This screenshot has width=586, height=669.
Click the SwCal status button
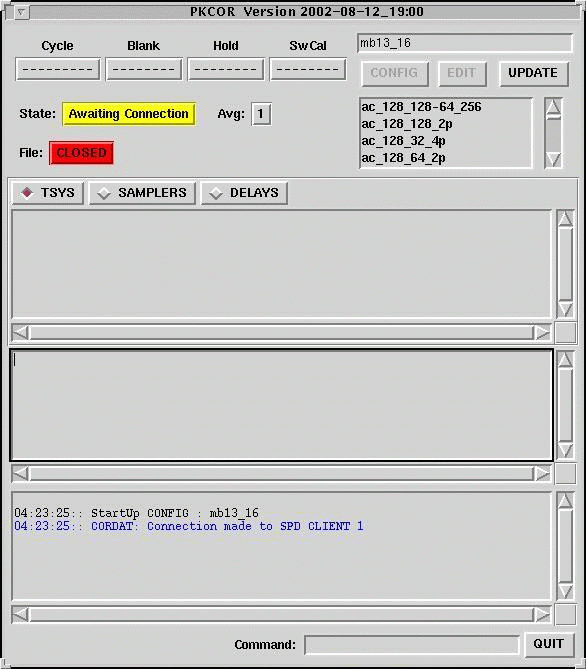point(308,70)
